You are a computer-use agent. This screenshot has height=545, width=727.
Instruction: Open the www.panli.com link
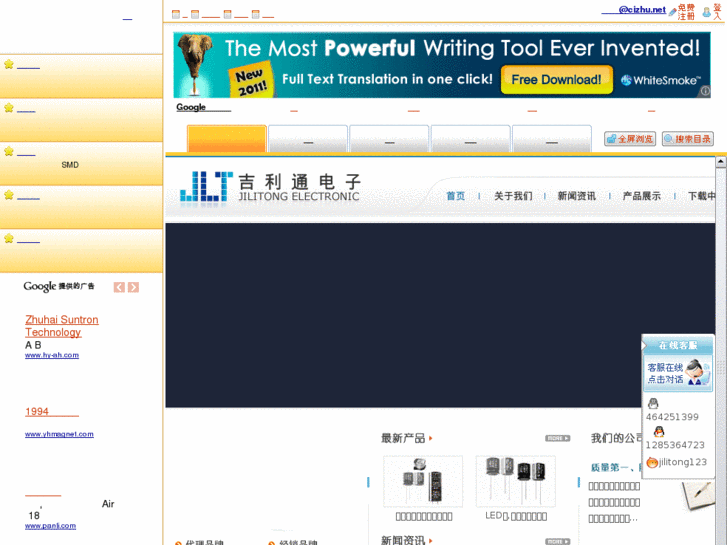(51, 526)
